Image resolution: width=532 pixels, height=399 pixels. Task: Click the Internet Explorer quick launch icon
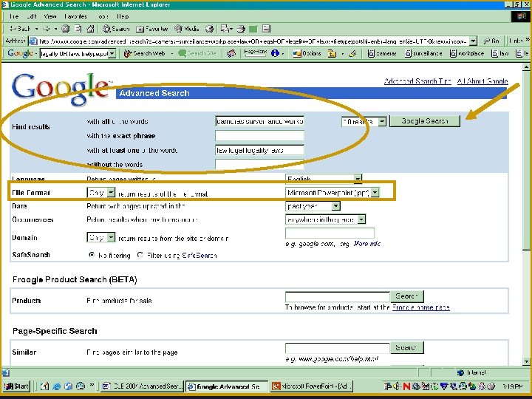57,386
